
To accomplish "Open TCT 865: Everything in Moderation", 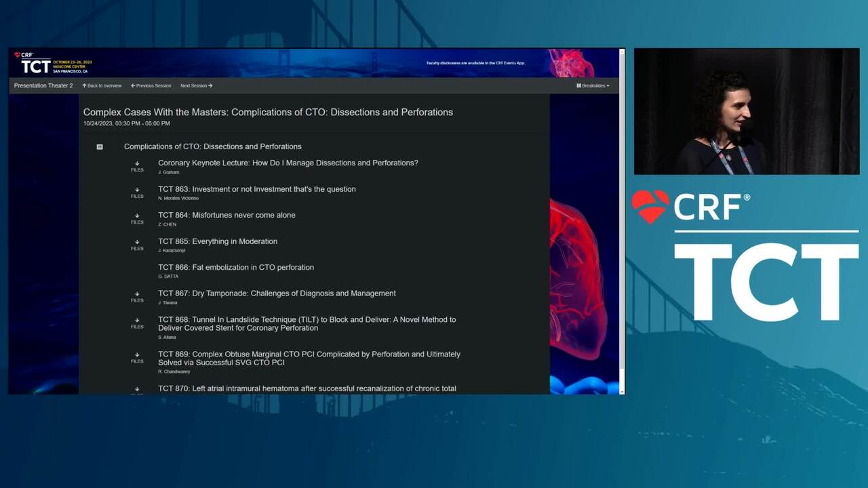I will (x=218, y=241).
